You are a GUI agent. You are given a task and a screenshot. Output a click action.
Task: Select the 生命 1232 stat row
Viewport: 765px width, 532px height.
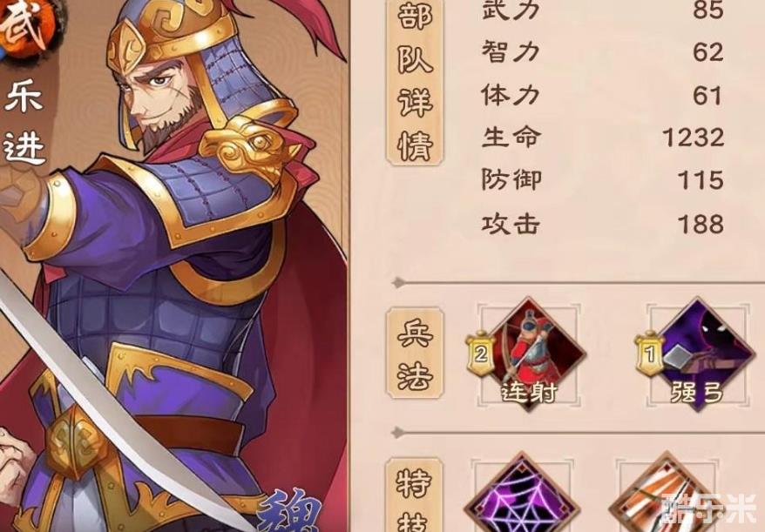tap(603, 138)
